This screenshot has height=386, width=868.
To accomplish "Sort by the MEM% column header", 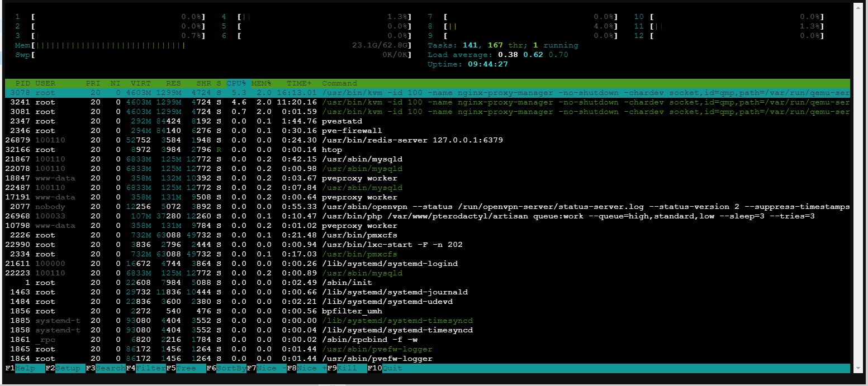I will pos(261,83).
